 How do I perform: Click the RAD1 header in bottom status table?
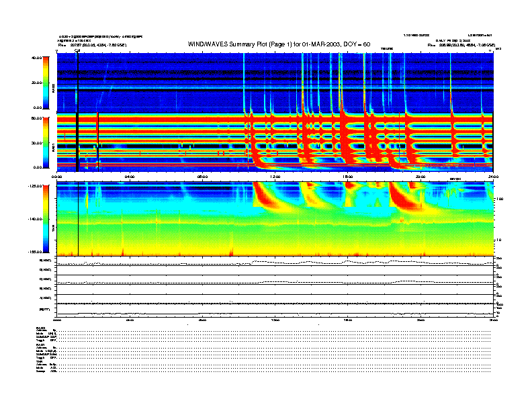click(41, 345)
